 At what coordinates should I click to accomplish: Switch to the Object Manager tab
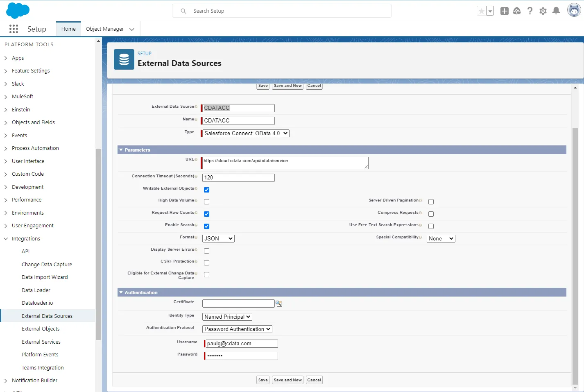pyautogui.click(x=105, y=29)
